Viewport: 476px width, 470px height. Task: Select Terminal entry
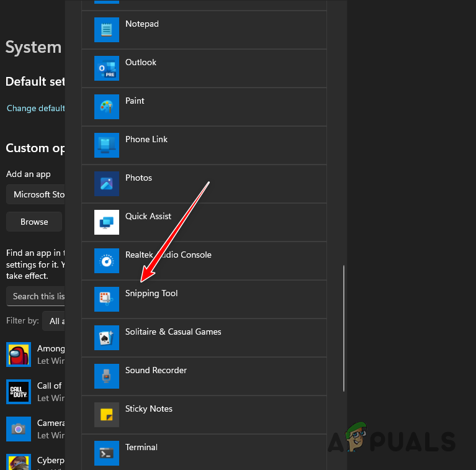coord(204,453)
